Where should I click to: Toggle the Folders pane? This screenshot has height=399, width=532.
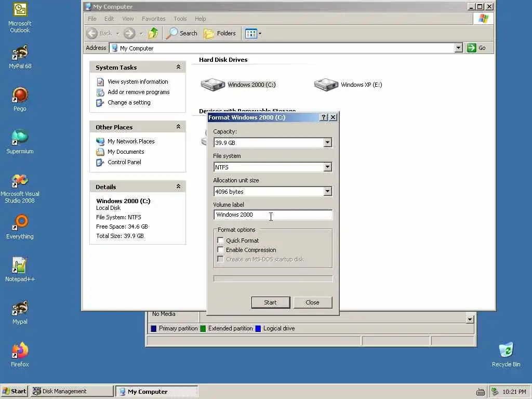[220, 33]
